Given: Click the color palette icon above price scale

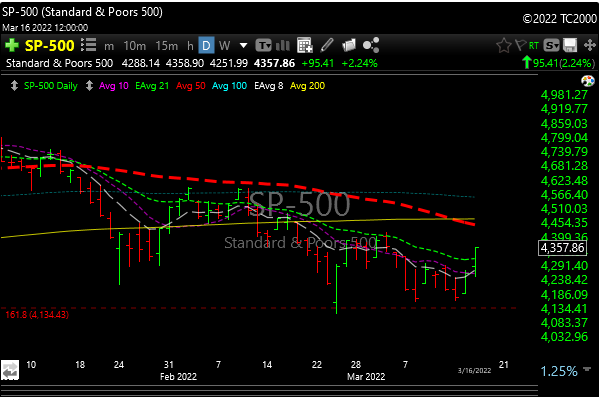Looking at the screenshot, I should pyautogui.click(x=588, y=81).
